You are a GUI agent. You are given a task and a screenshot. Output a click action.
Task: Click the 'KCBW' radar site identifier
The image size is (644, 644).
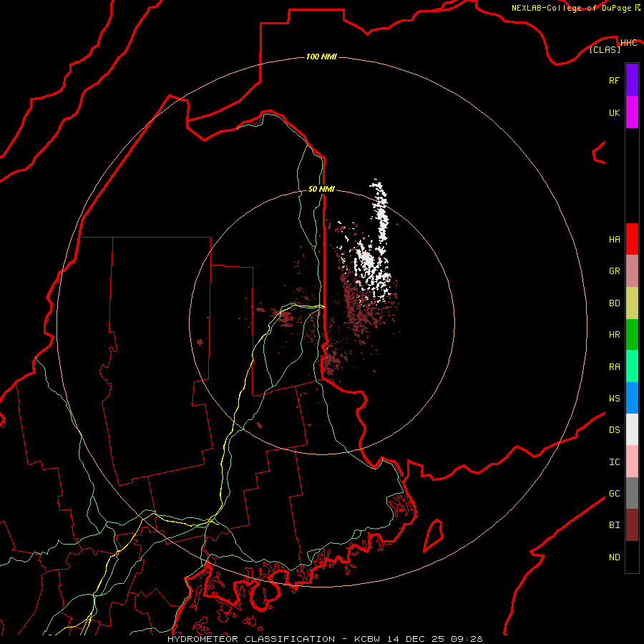click(x=367, y=639)
